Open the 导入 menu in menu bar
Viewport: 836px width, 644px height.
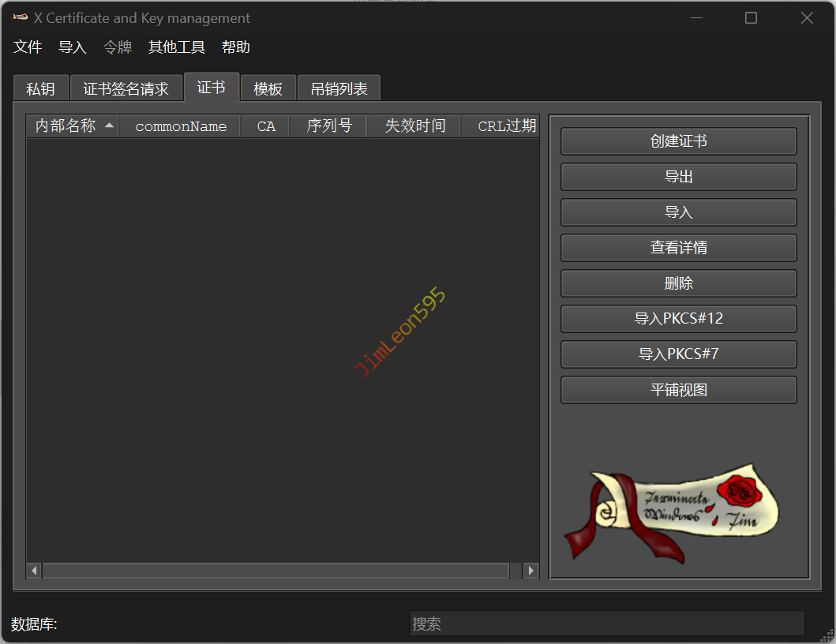(72, 47)
